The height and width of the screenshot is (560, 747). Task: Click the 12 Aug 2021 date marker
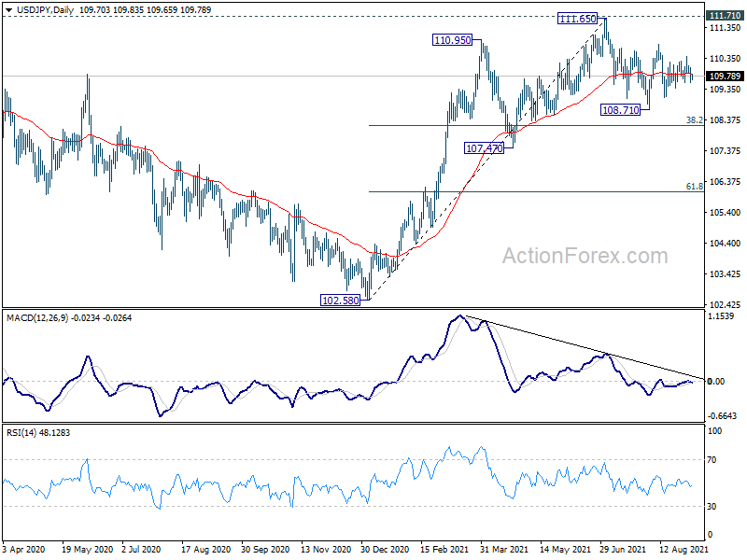point(684,549)
